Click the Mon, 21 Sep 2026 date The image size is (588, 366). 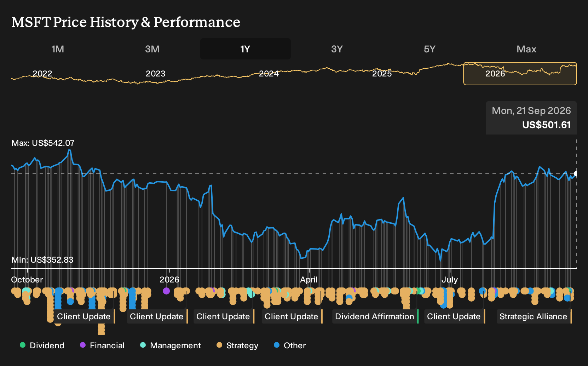(531, 111)
